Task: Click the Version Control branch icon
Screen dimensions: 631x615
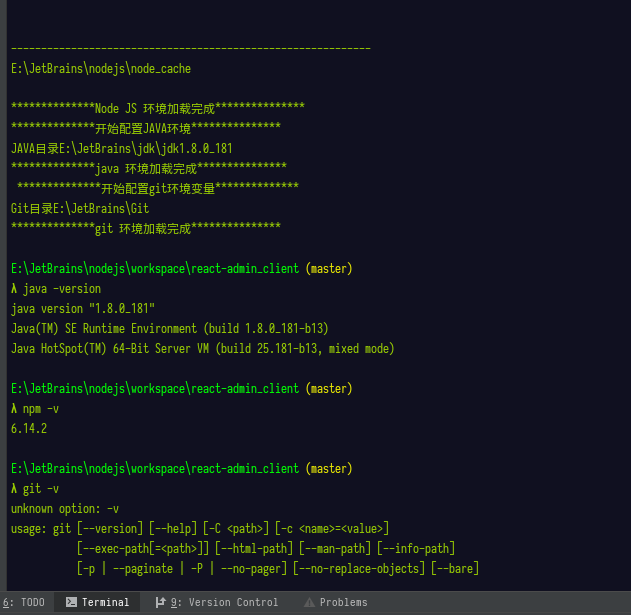Action: point(161,602)
